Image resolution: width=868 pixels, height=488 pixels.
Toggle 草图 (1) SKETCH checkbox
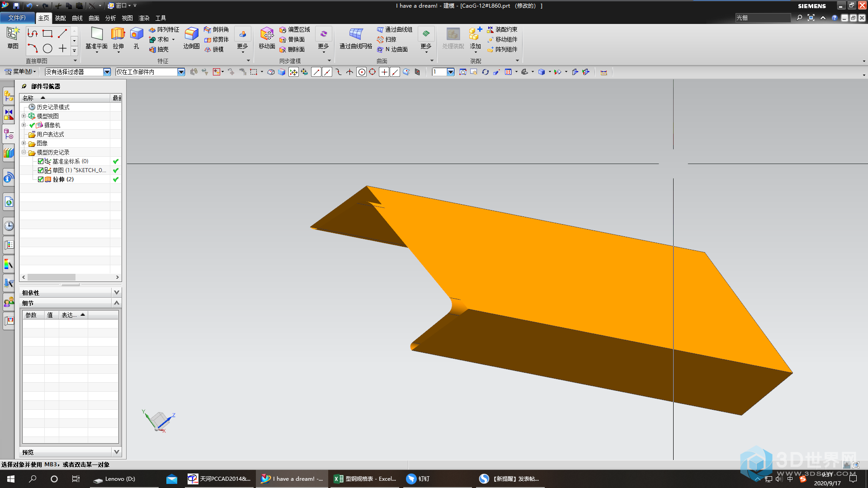click(x=41, y=170)
